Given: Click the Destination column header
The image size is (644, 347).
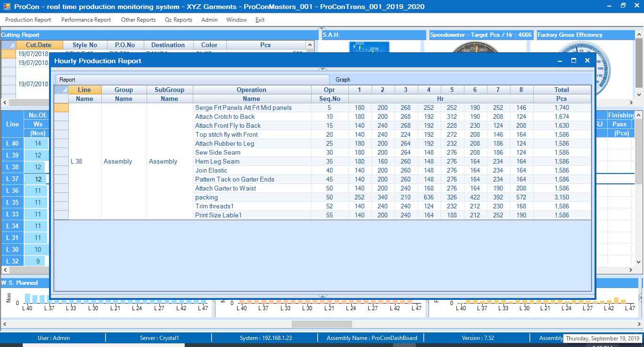Looking at the screenshot, I should click(168, 45).
